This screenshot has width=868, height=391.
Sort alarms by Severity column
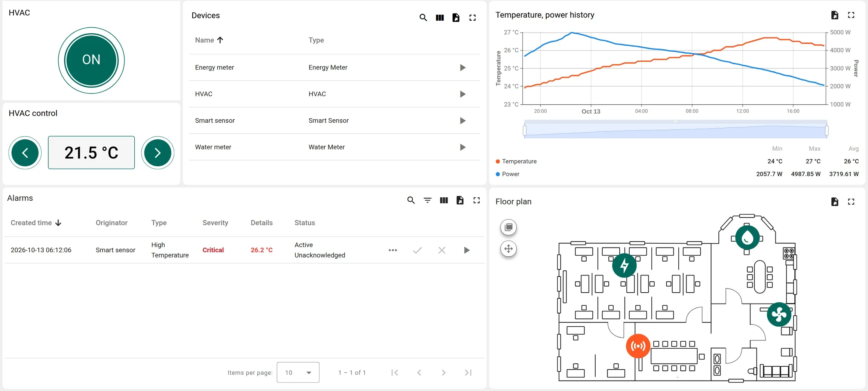click(x=215, y=223)
